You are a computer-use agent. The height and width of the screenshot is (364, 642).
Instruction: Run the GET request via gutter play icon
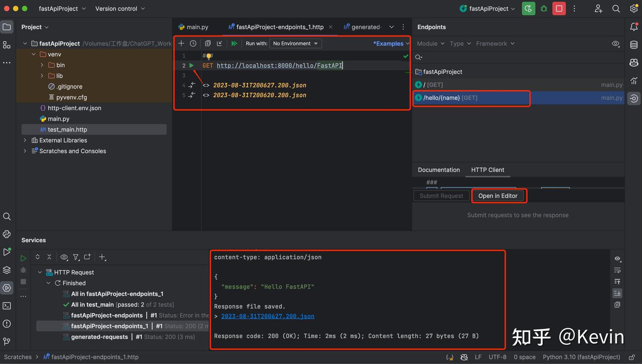(192, 65)
